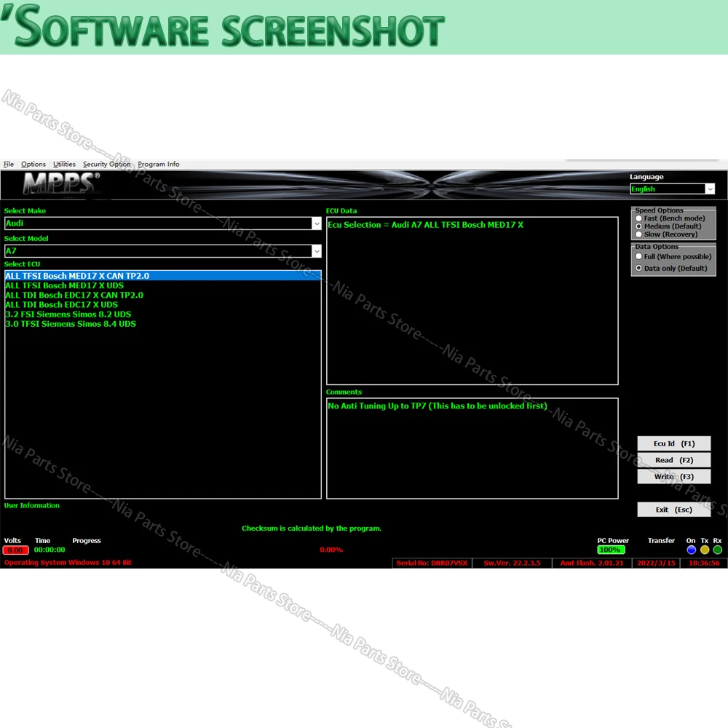Open the Security Option menu
This screenshot has height=728, width=728.
(x=107, y=164)
